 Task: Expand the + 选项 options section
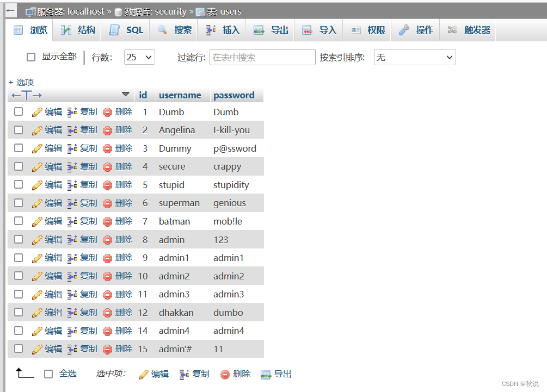click(x=21, y=83)
